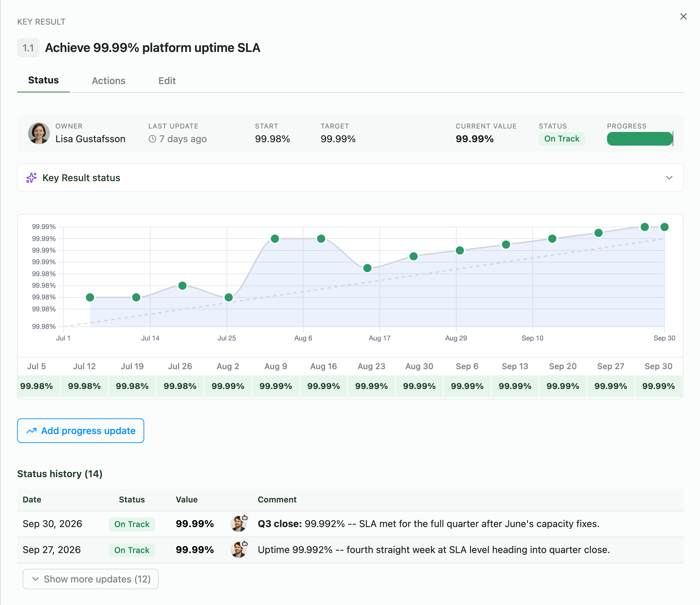Click the Aug 2 value cell 99.99%
This screenshot has width=700, height=605.
228,386
